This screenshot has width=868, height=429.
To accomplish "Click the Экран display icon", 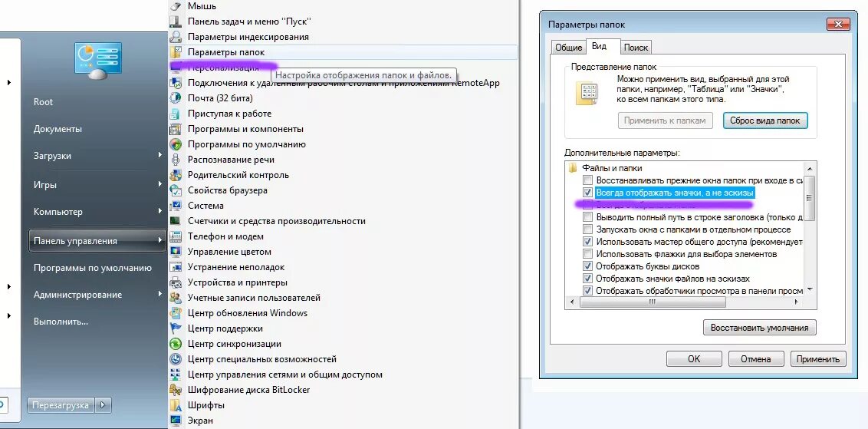I will coord(176,420).
